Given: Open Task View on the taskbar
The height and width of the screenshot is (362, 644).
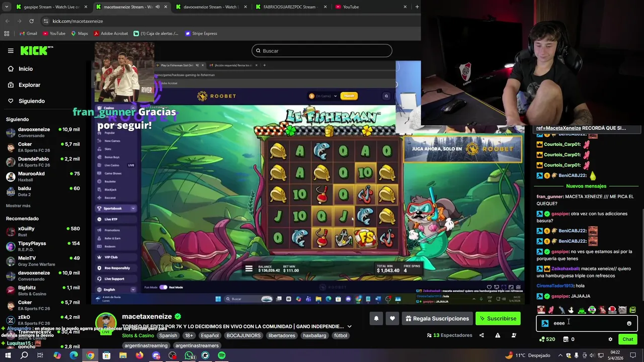Looking at the screenshot, I should [x=40, y=355].
